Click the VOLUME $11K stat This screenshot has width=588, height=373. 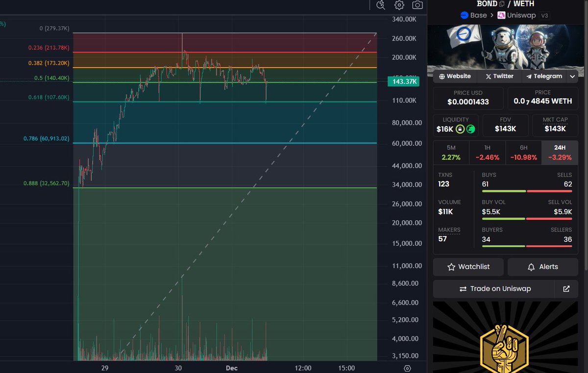[449, 207]
